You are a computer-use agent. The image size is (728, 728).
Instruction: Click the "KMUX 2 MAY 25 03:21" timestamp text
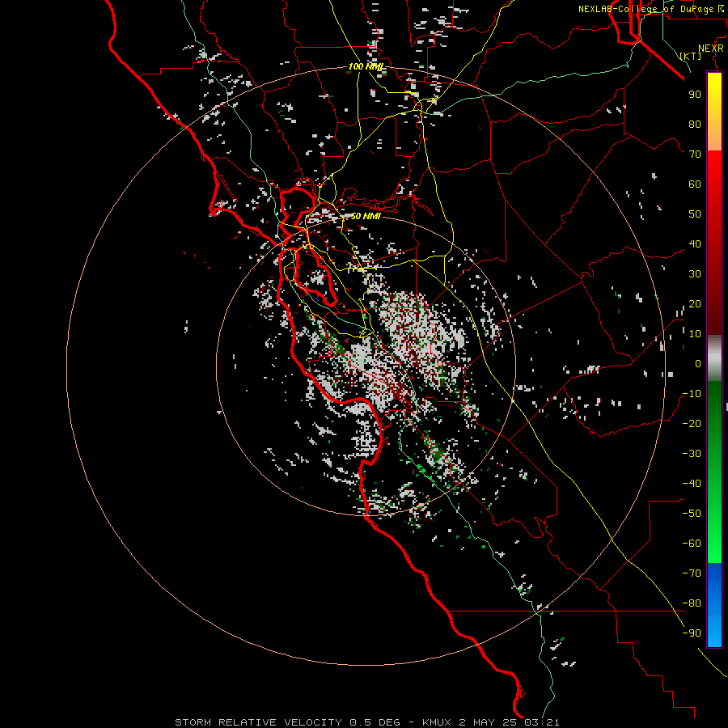[x=491, y=722]
